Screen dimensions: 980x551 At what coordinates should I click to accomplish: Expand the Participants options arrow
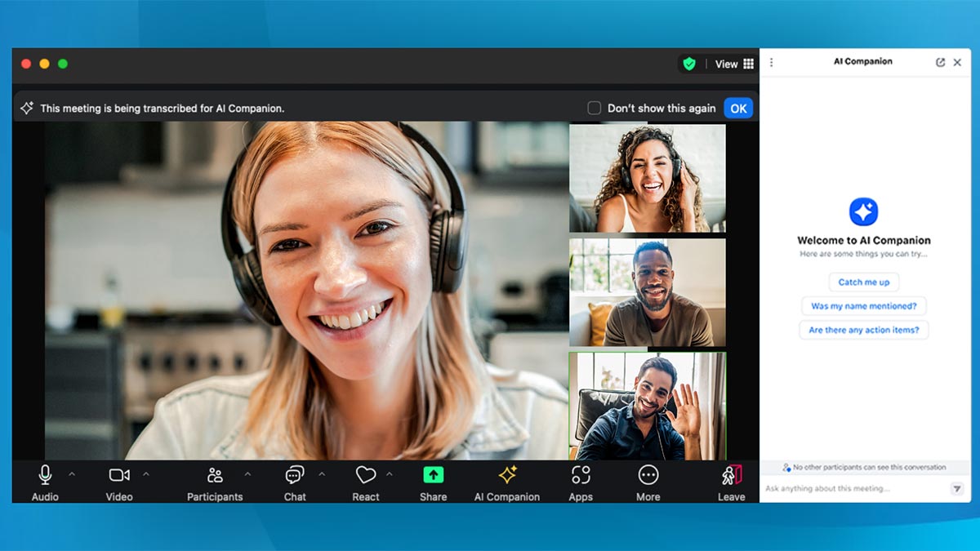point(247,473)
